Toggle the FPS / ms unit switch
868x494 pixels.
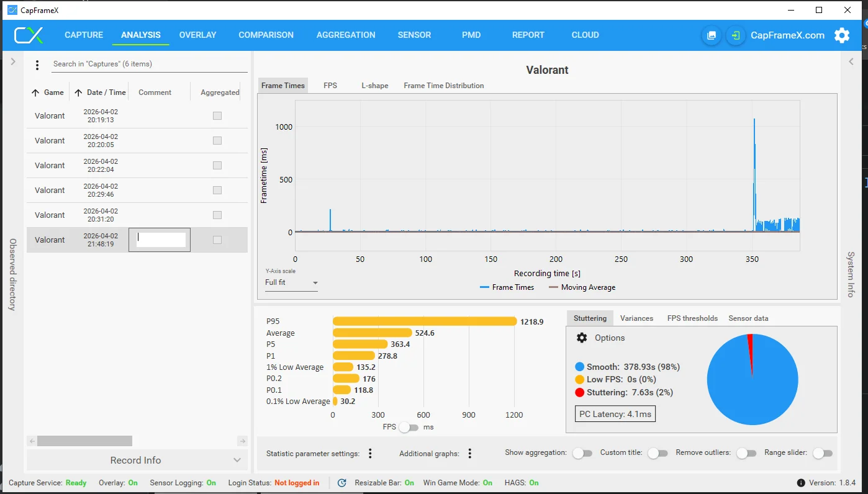409,427
